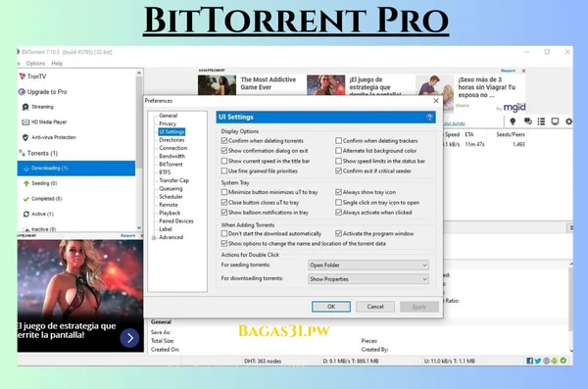Close the Preferences dialog with X

[x=436, y=101]
